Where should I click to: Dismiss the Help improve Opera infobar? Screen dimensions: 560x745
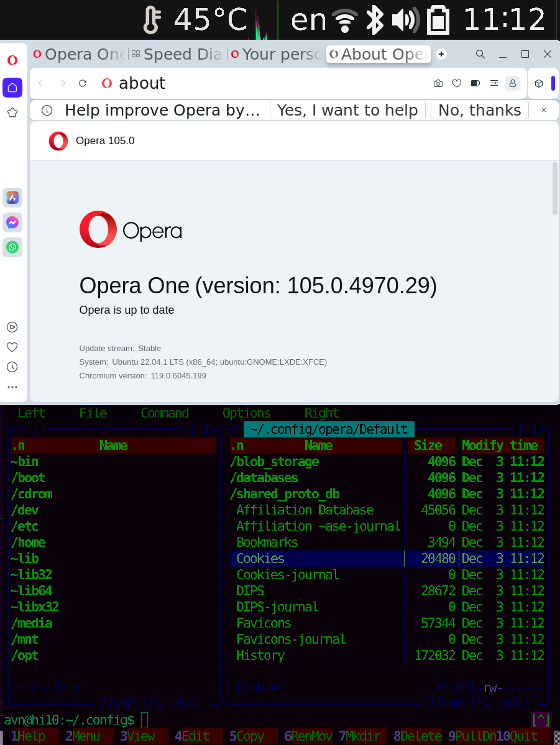tap(544, 110)
